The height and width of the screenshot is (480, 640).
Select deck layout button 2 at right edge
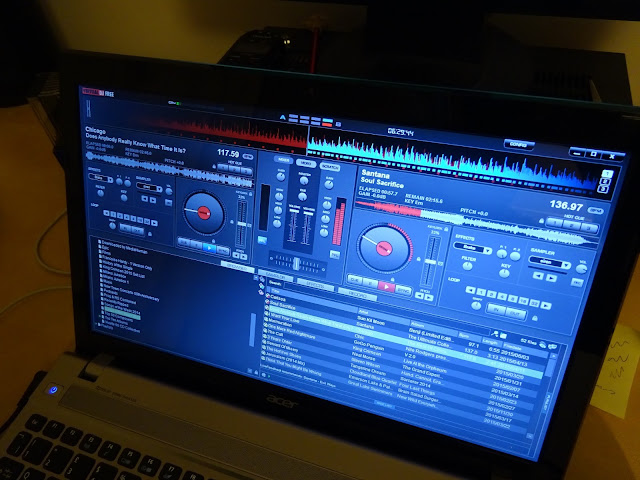click(x=606, y=181)
